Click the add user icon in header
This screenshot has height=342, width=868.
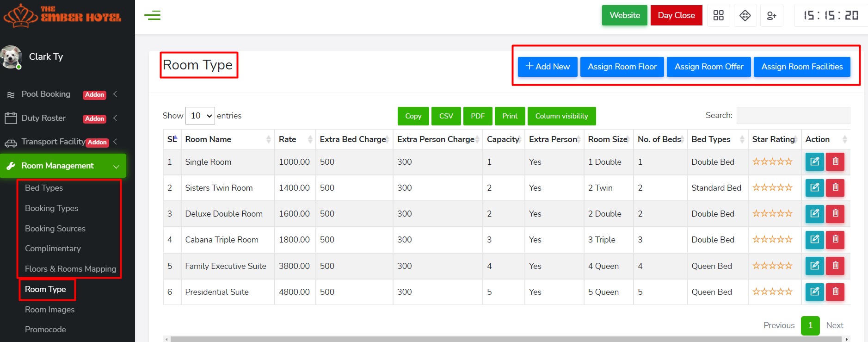(x=771, y=15)
